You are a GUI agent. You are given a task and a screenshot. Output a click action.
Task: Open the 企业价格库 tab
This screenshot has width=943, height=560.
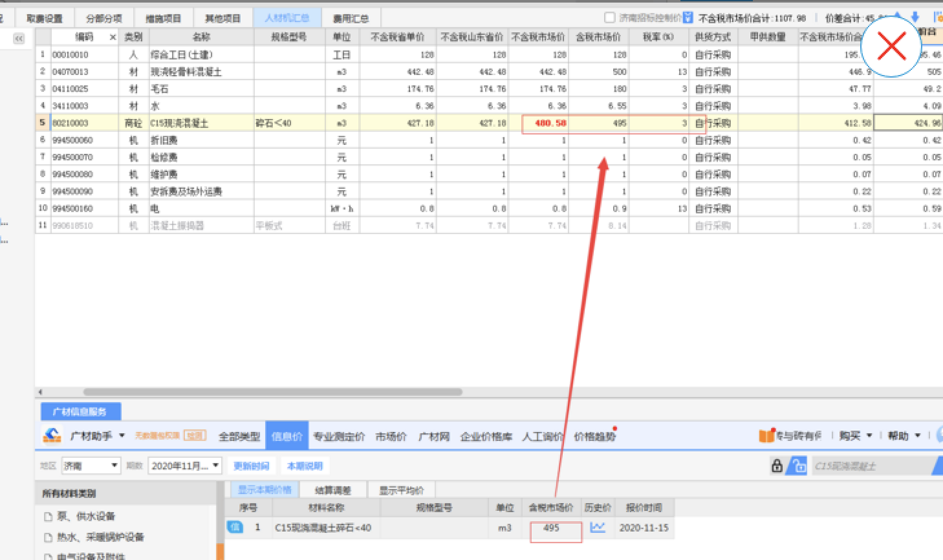click(486, 436)
